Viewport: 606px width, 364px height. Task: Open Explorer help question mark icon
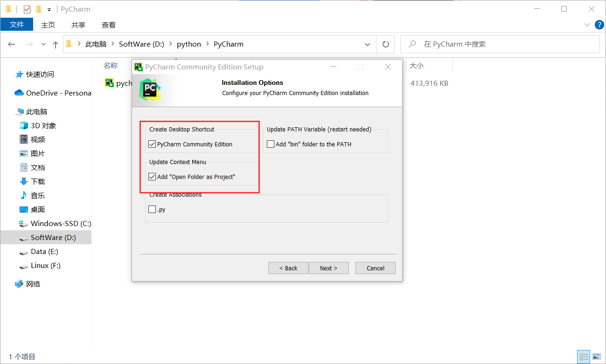pos(599,24)
